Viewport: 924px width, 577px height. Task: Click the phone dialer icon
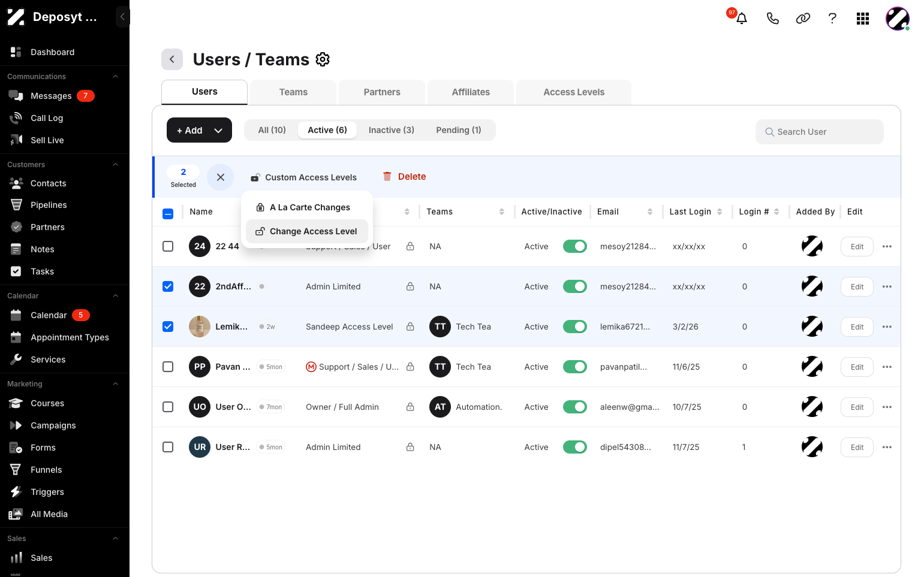tap(773, 19)
